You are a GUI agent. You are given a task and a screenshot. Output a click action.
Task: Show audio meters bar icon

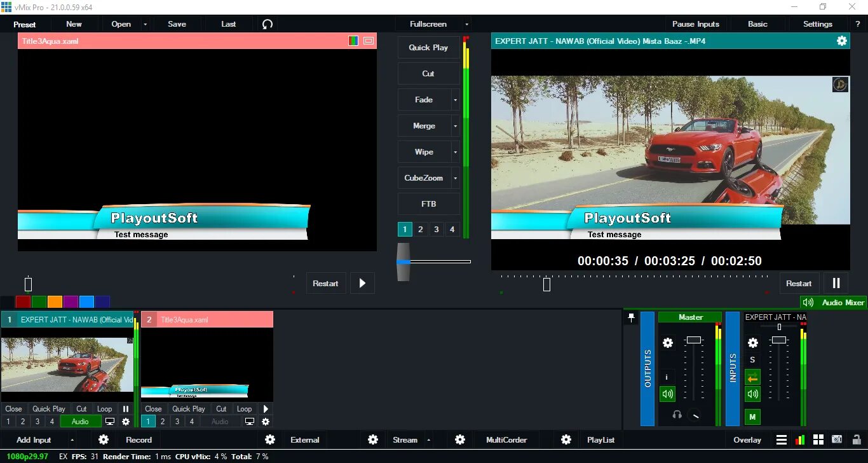pos(800,439)
